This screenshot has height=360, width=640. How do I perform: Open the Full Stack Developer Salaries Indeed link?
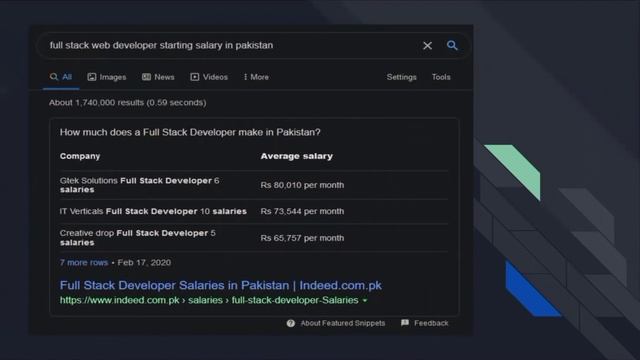tap(221, 285)
